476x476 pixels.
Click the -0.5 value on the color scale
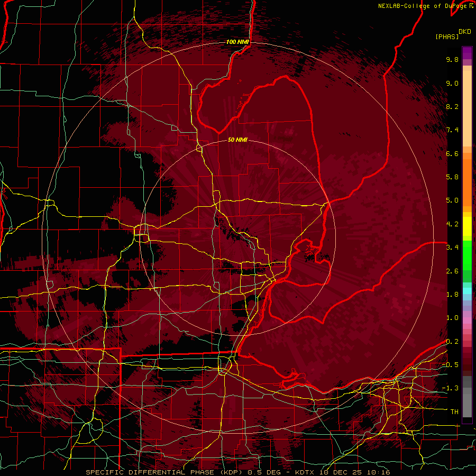click(450, 365)
